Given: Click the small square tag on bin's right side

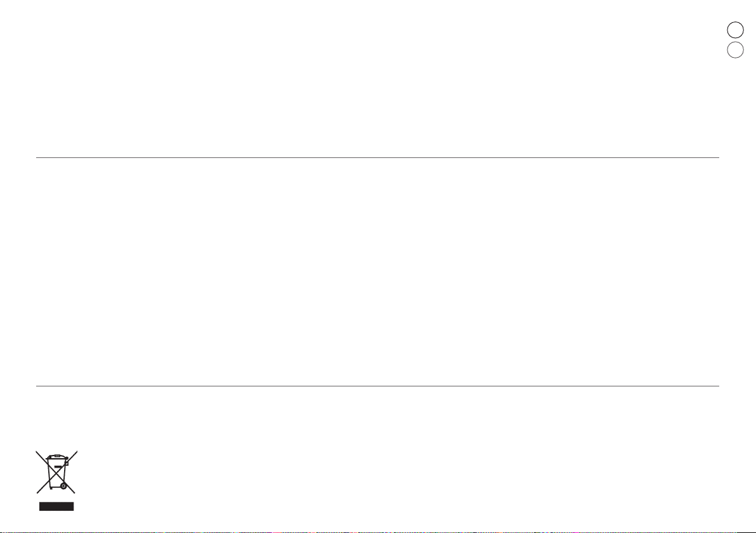Looking at the screenshot, I should coord(67,463).
